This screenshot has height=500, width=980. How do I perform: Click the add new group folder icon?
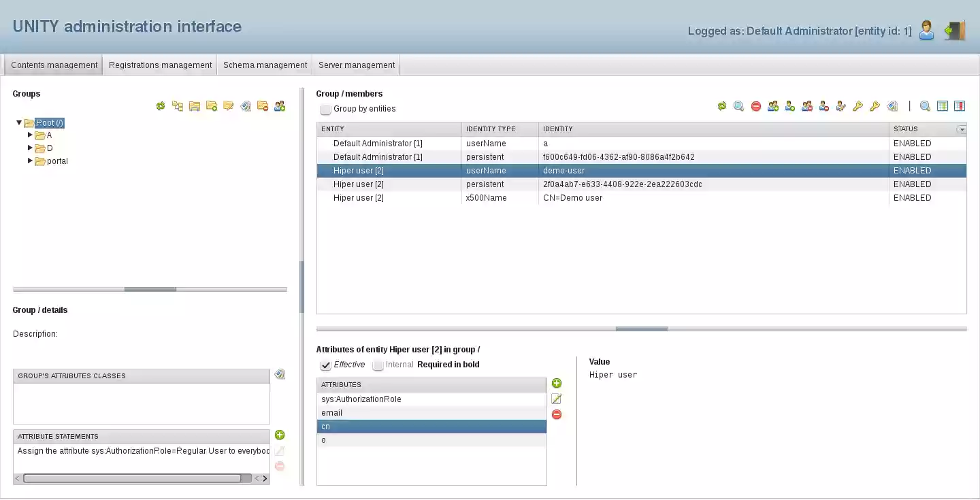coord(211,105)
